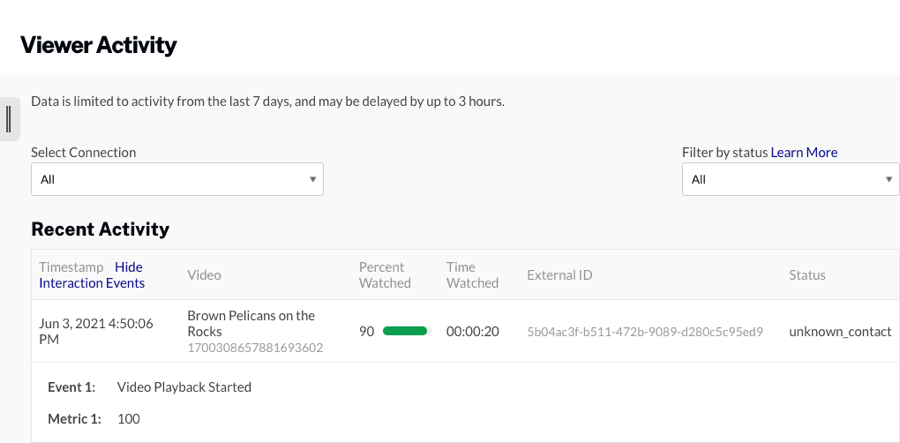Click the Video Playback Started event text

click(184, 387)
